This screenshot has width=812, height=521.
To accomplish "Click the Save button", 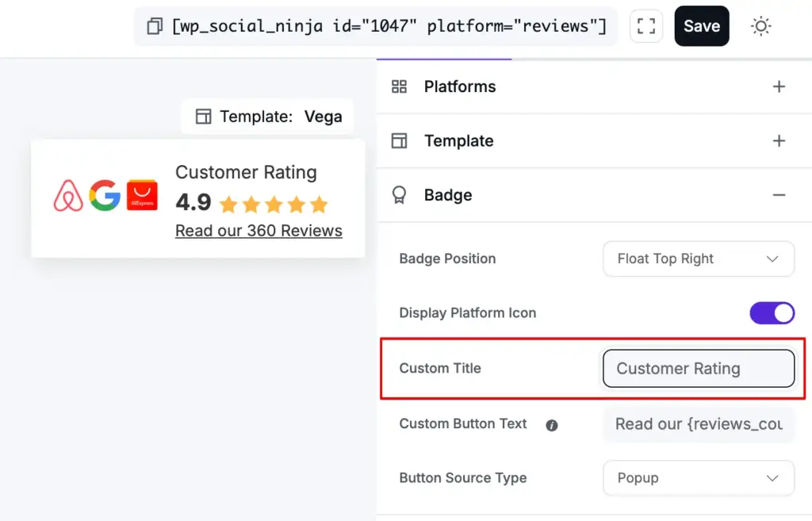I will tap(701, 25).
